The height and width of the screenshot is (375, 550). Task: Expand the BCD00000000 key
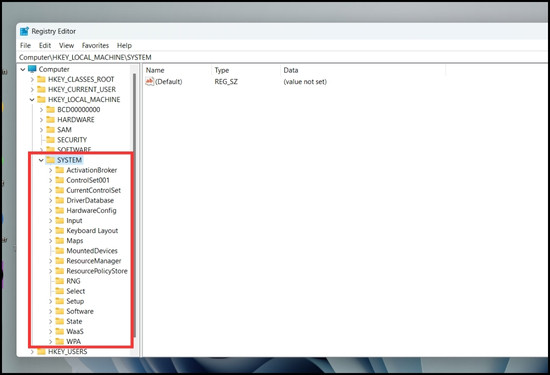pyautogui.click(x=41, y=110)
